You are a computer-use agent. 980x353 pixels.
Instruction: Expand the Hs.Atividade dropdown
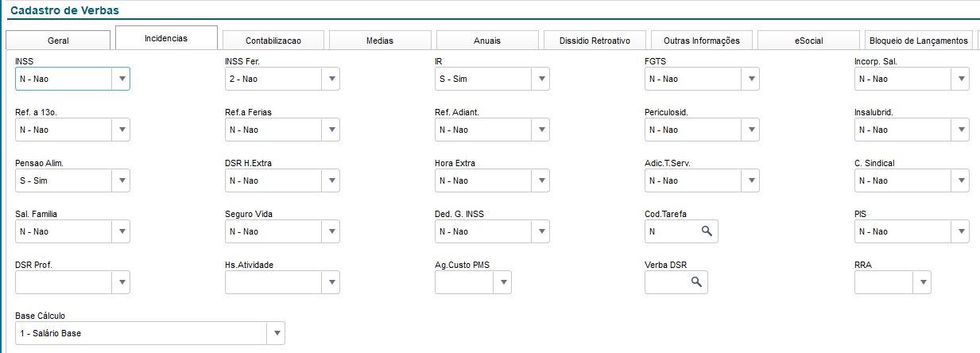click(331, 282)
